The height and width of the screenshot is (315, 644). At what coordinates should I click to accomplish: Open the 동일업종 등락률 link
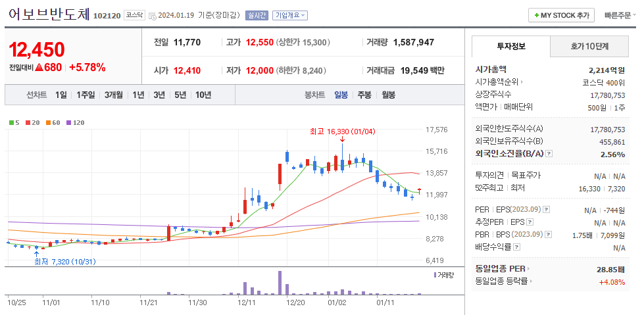(x=503, y=281)
